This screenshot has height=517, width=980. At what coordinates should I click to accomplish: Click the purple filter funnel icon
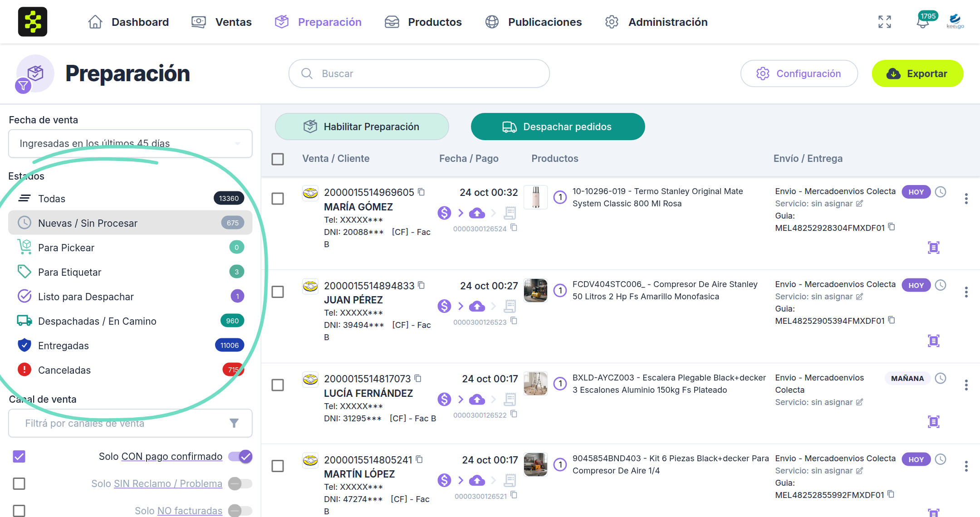pyautogui.click(x=23, y=86)
